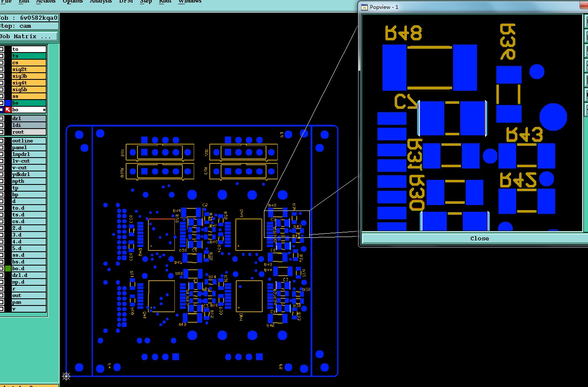This screenshot has height=387, width=588.
Task: Select the cs.d layer row
Action: pos(29,221)
